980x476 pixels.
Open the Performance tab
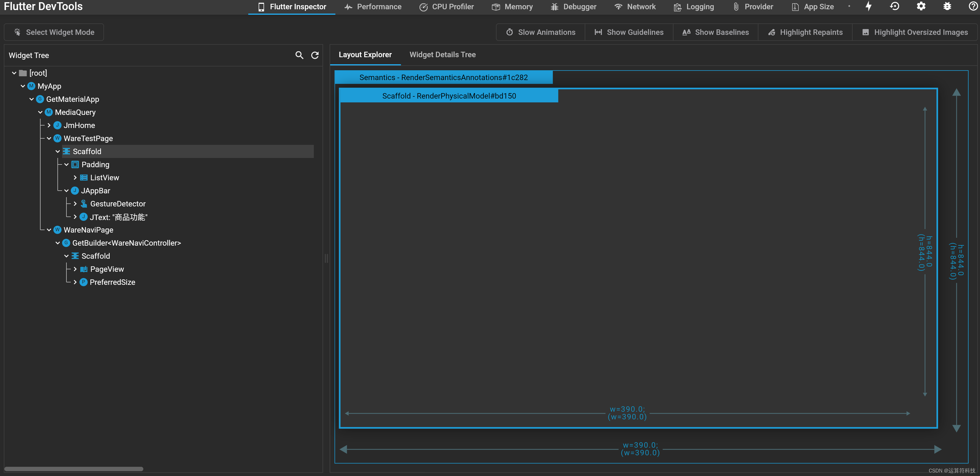[373, 7]
